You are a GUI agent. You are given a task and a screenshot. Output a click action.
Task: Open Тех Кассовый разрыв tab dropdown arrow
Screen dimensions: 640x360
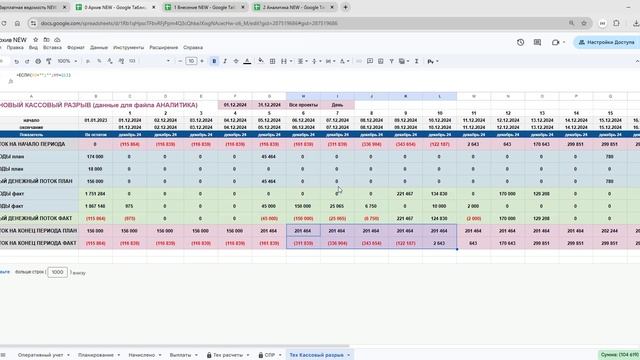[349, 355]
